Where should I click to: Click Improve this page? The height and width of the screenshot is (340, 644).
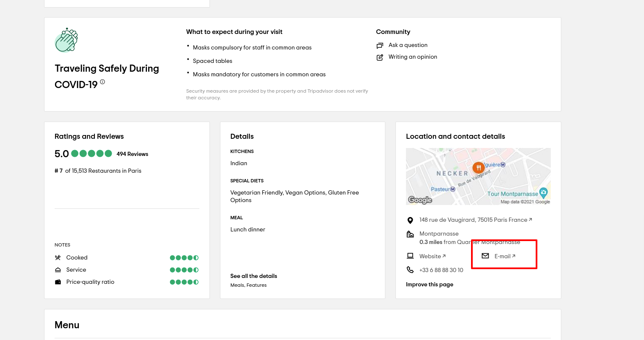click(x=429, y=284)
